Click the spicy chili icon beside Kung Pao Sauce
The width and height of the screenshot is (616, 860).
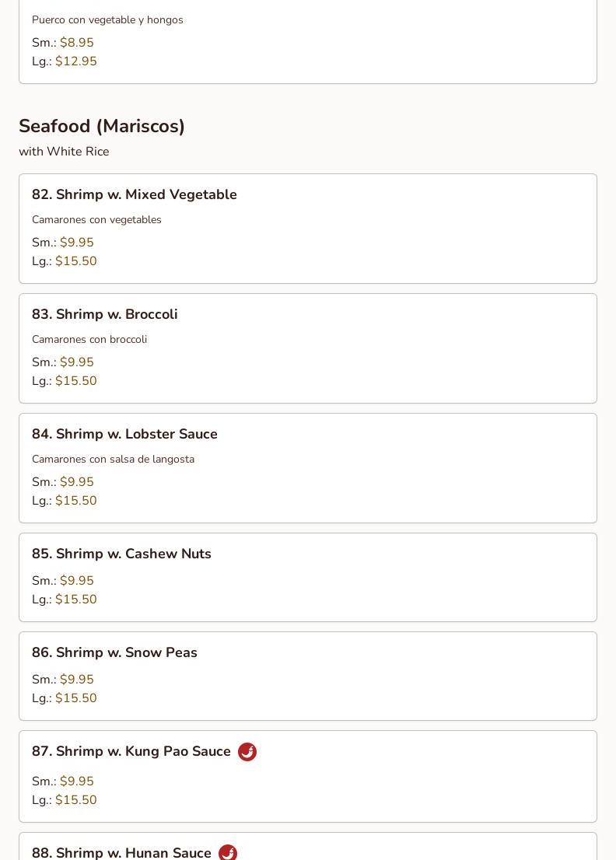247,752
